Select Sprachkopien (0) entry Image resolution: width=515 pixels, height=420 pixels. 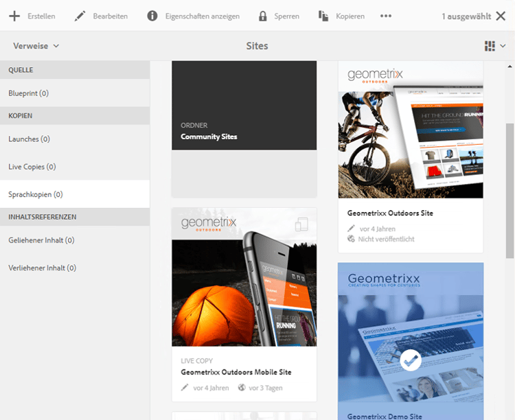click(x=75, y=194)
